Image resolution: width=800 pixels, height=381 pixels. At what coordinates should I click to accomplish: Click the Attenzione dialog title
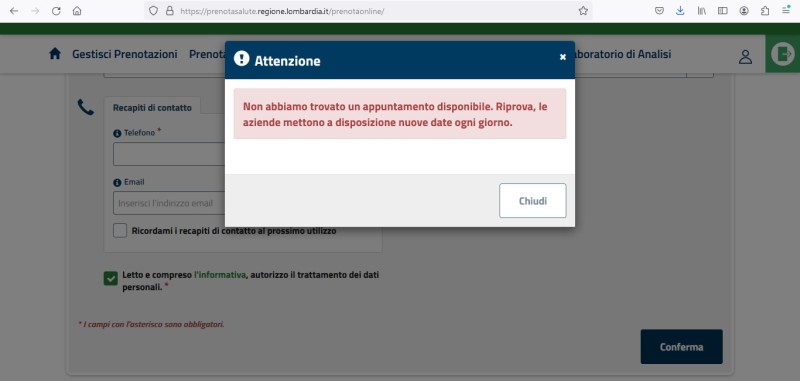pos(288,61)
